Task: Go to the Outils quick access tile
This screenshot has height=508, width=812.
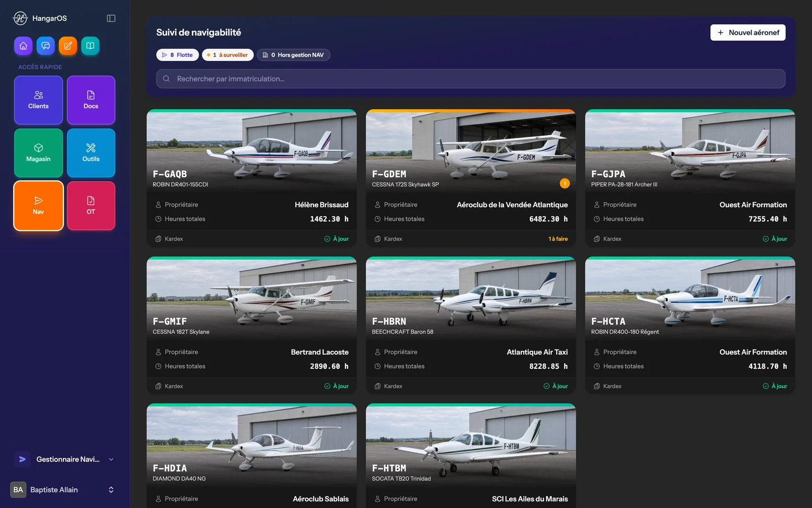Action: pos(91,153)
